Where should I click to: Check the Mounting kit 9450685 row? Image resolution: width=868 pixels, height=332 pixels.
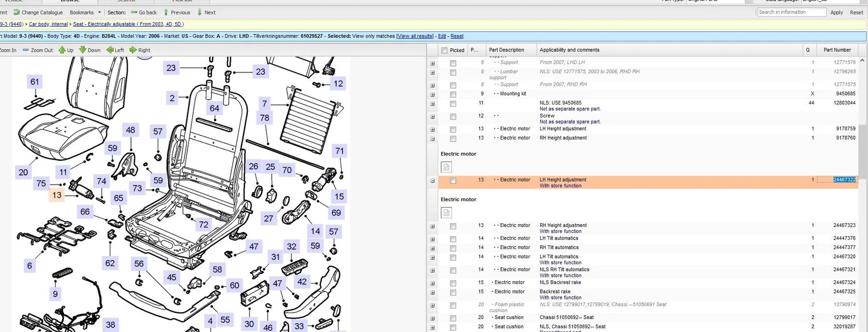453,95
